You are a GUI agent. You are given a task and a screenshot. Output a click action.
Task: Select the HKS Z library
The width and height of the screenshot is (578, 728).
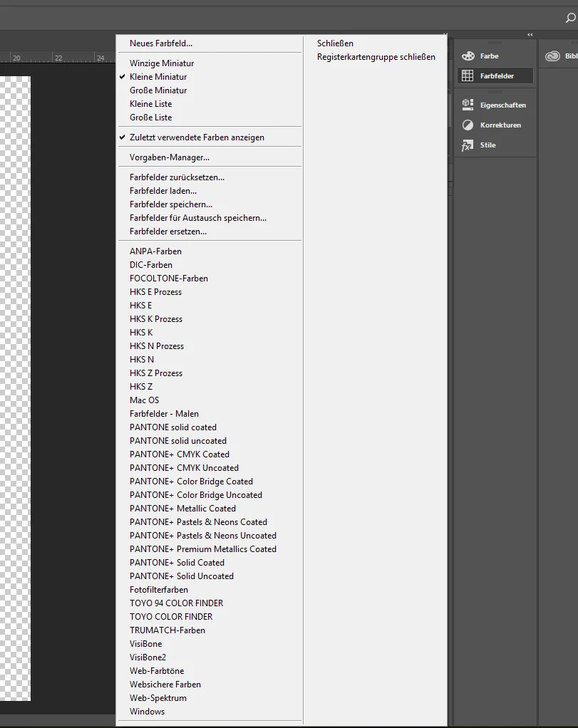coord(141,386)
